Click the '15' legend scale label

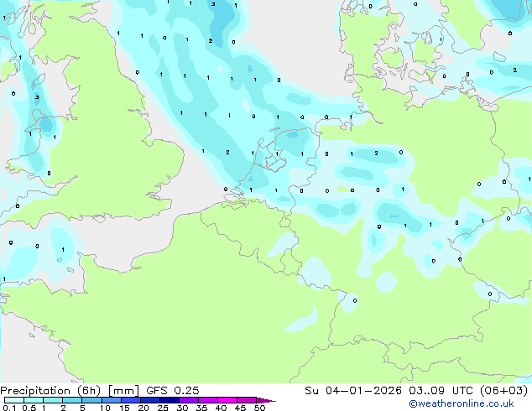tap(124, 408)
